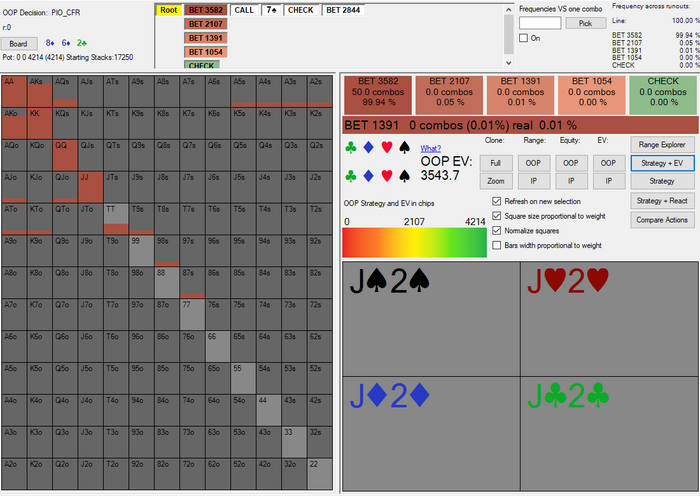Select the BET 2107 action summary box

tap(449, 95)
